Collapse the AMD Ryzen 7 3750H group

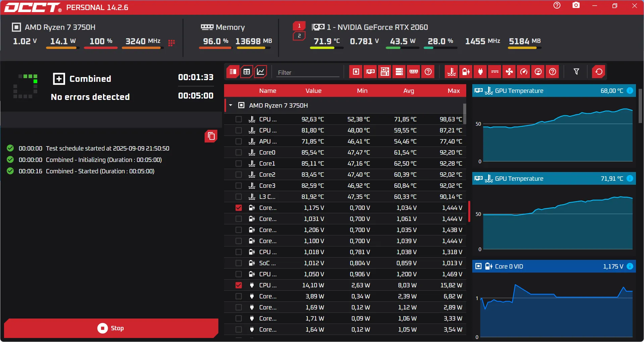pos(231,105)
